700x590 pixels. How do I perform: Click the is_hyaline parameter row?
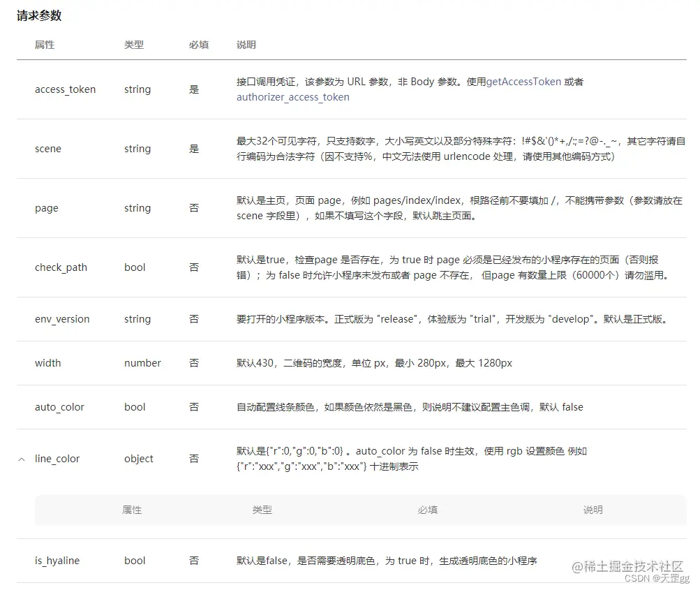(x=57, y=561)
